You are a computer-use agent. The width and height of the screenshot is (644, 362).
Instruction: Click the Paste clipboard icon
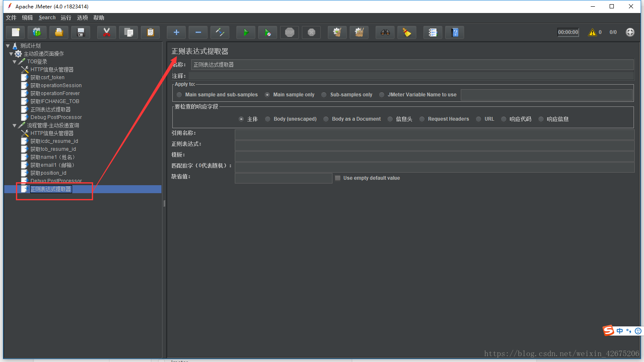[x=151, y=32]
